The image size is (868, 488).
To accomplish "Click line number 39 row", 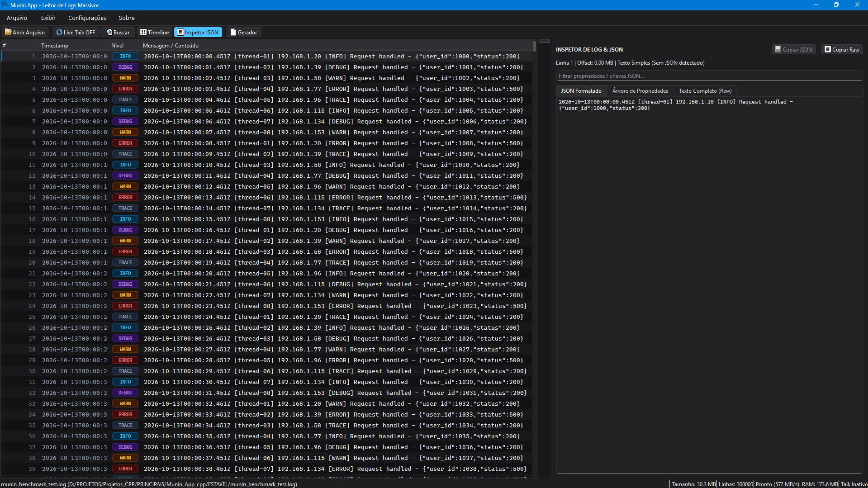I will point(267,469).
